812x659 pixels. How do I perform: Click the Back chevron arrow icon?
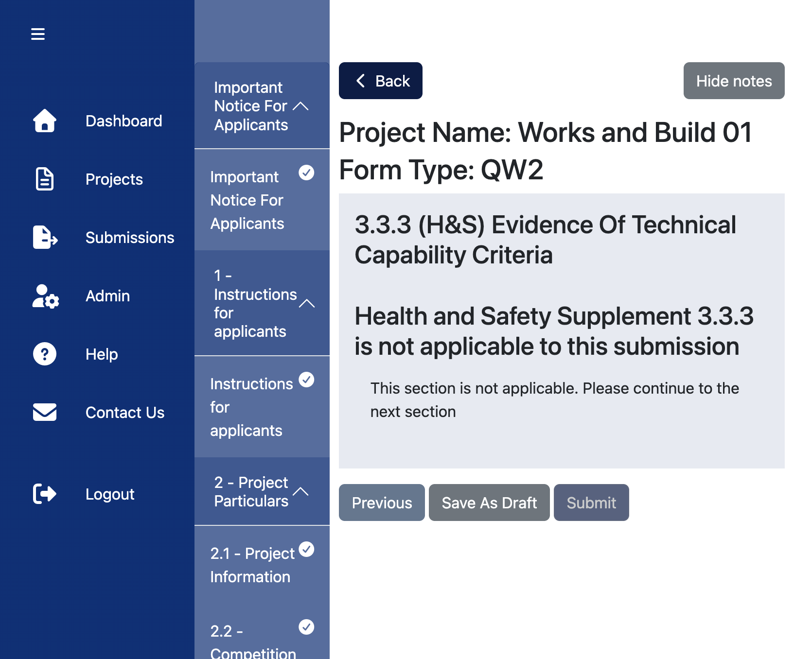(360, 81)
